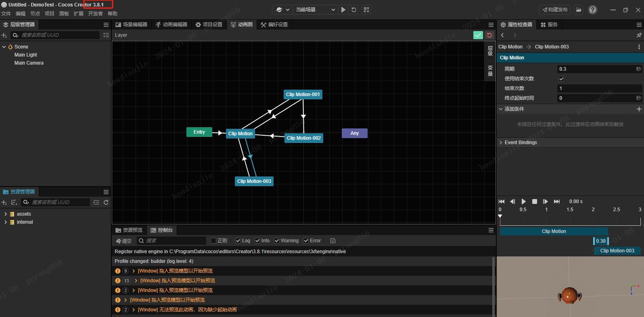The width and height of the screenshot is (644, 317).
Task: Expand the first 拖入预览模型以开始预览 warning with count 9
Action: pos(134,271)
